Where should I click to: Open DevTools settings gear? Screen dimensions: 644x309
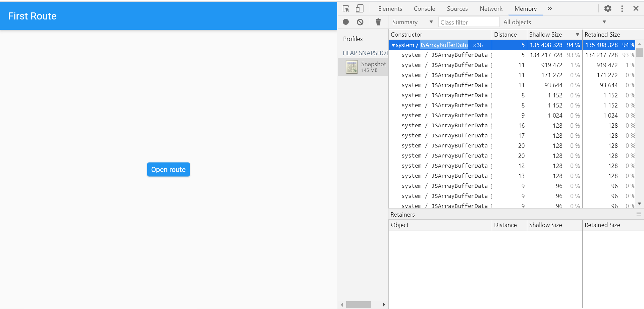pos(607,8)
